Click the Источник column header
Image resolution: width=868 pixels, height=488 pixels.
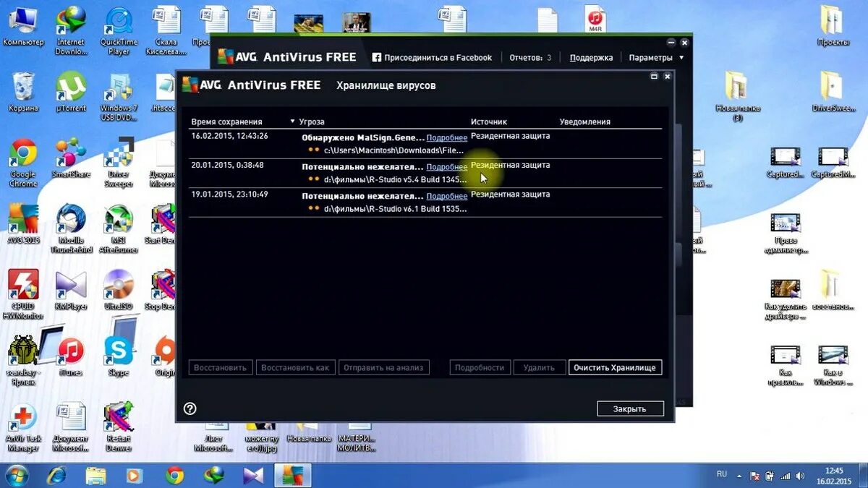489,121
